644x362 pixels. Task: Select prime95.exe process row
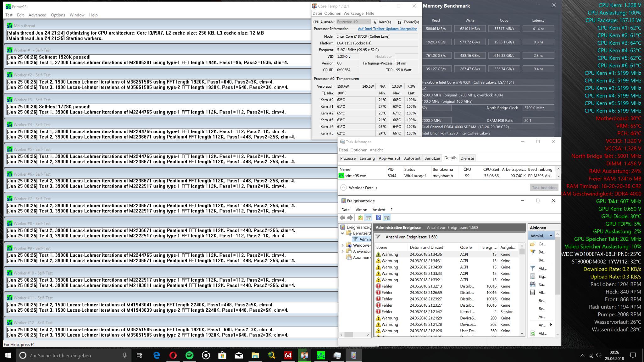point(447,176)
